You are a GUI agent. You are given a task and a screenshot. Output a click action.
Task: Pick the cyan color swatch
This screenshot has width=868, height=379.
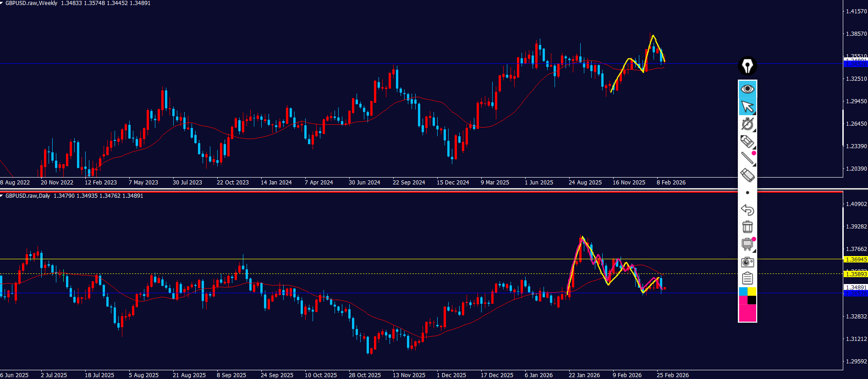743,292
